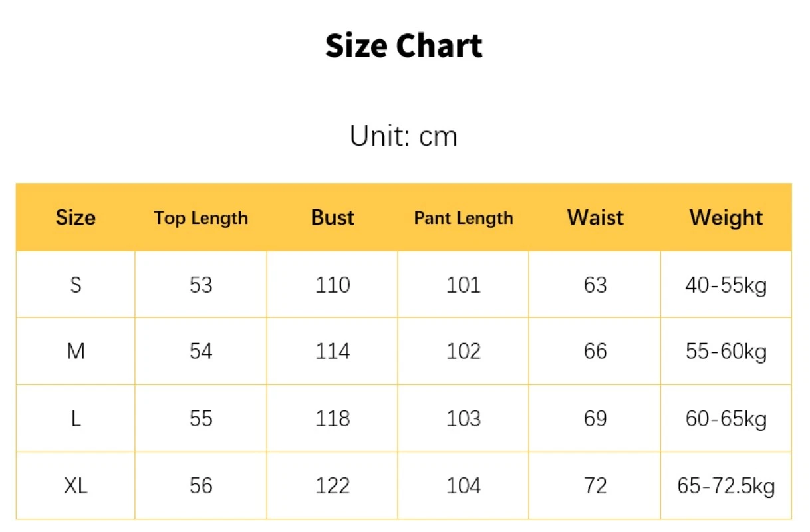Click the bust value 122
This screenshot has height=532, width=810.
tap(333, 485)
